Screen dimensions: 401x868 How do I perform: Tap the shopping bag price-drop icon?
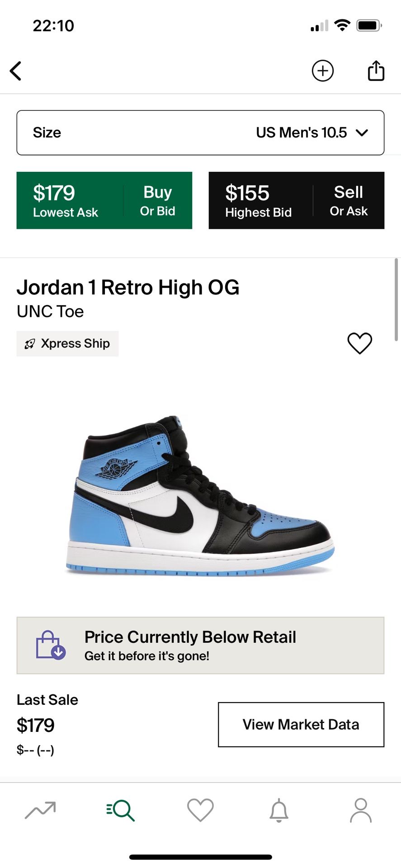51,645
